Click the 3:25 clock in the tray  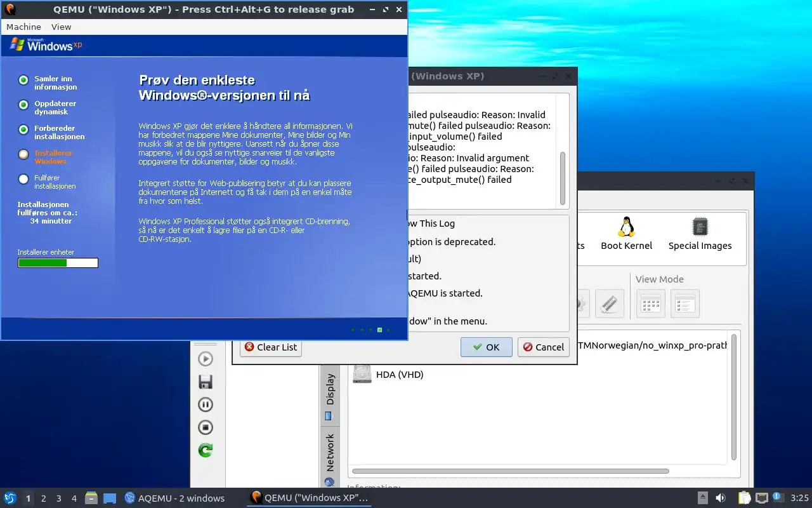[799, 498]
